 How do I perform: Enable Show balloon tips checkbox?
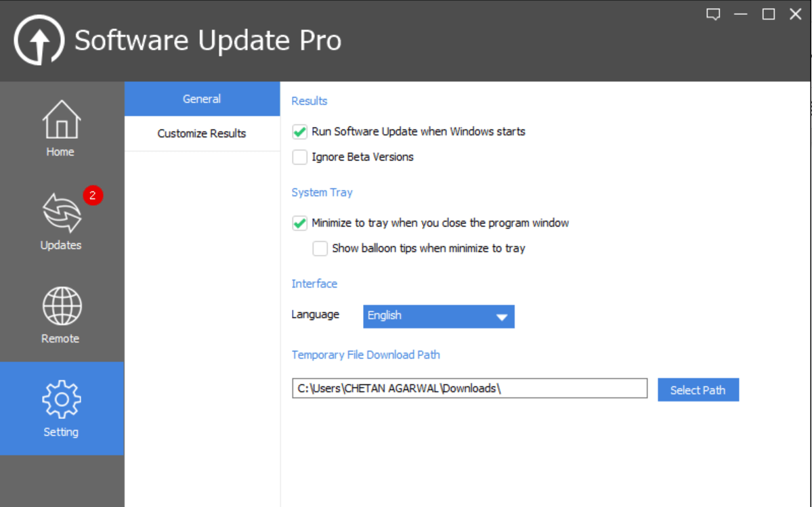pos(320,248)
